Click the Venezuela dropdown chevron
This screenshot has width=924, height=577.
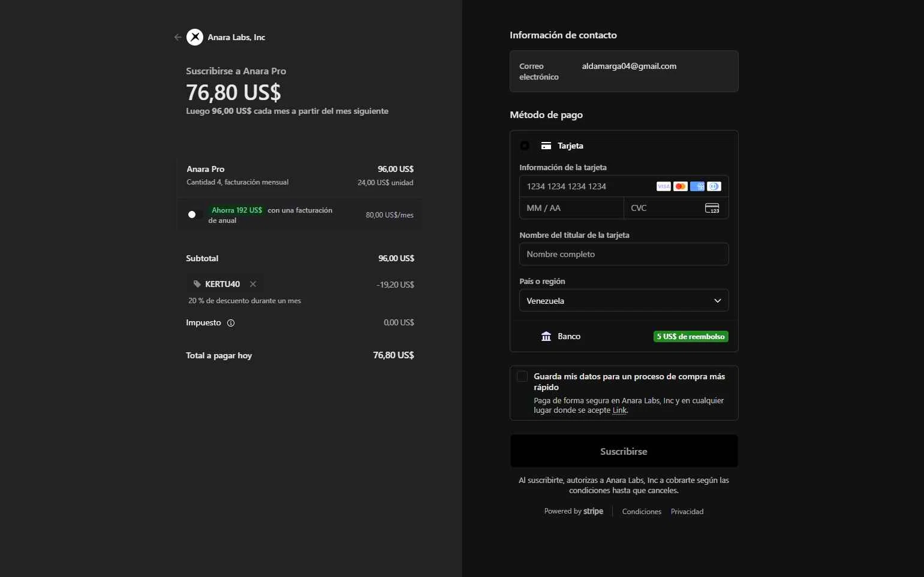click(x=717, y=301)
